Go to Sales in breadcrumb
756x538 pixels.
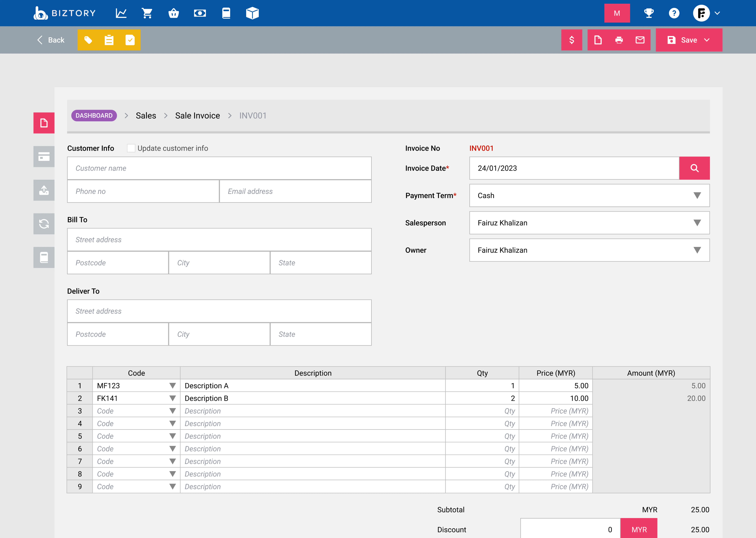146,116
